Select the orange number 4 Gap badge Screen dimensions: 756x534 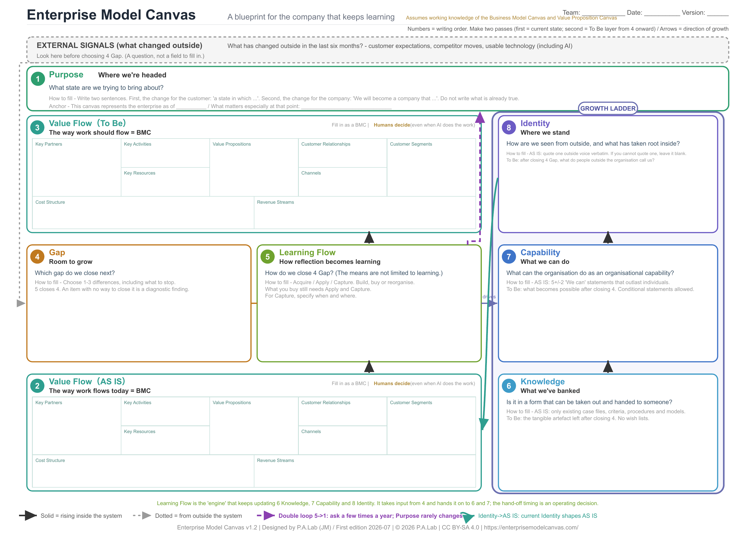[x=37, y=257]
